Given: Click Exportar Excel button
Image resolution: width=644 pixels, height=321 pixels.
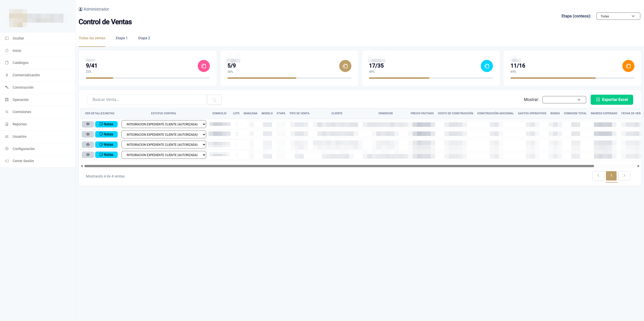Looking at the screenshot, I should (612, 100).
